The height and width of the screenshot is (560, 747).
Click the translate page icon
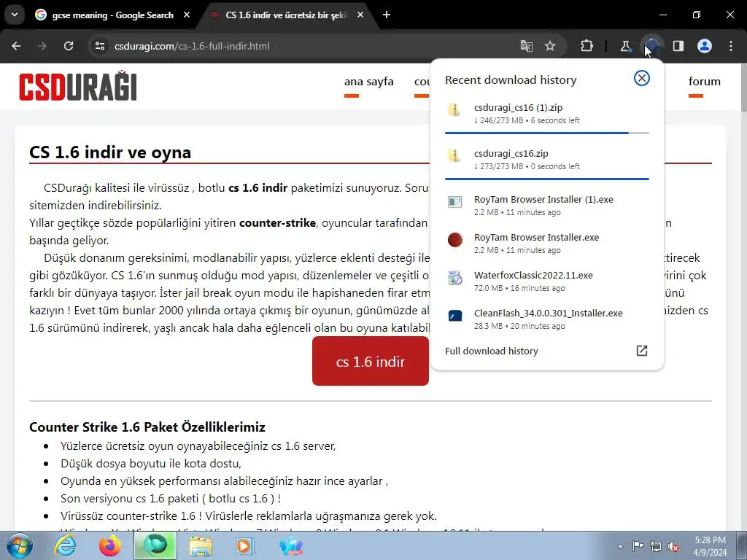point(527,46)
